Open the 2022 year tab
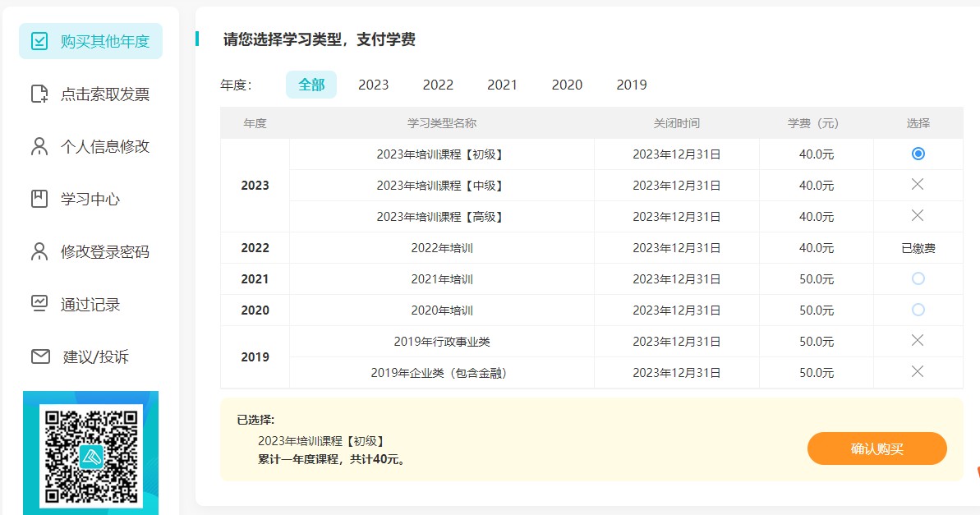 [x=438, y=84]
